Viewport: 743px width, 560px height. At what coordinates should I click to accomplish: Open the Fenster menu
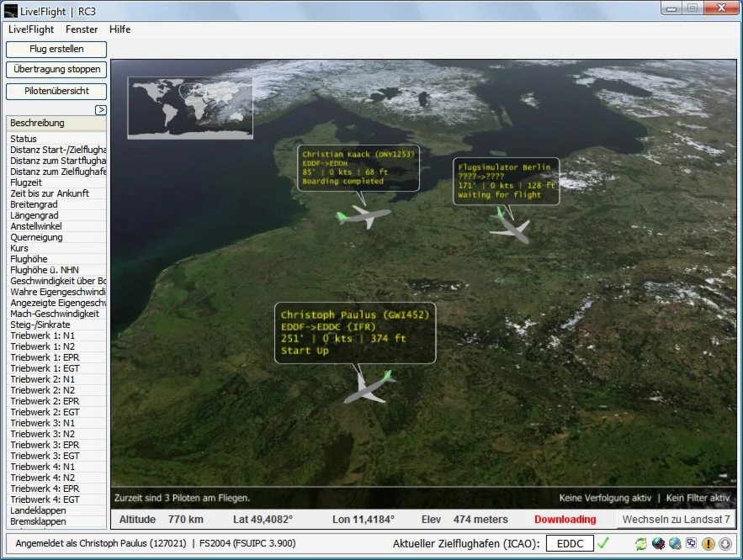point(82,29)
